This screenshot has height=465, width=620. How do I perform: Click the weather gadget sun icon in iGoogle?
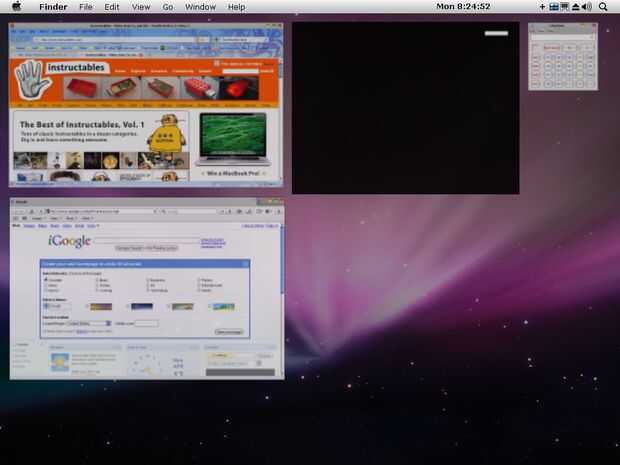pyautogui.click(x=60, y=363)
